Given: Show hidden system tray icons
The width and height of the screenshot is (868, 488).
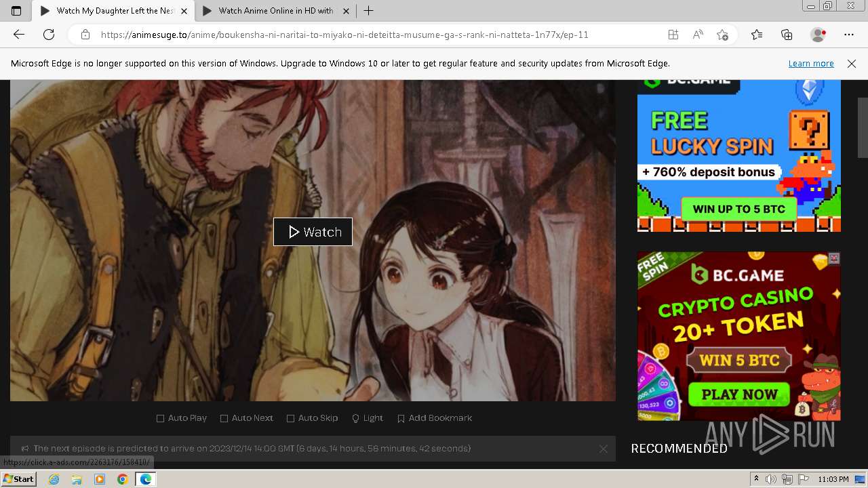Looking at the screenshot, I should pyautogui.click(x=756, y=479).
